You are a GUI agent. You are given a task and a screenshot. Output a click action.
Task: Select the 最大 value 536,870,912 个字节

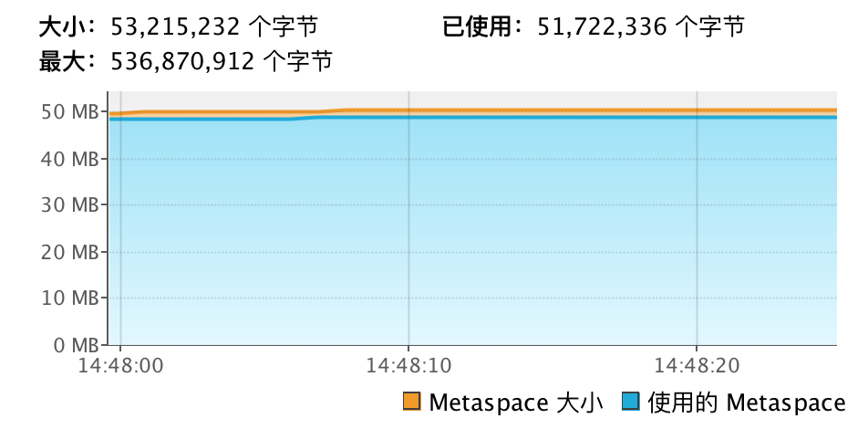(x=222, y=61)
